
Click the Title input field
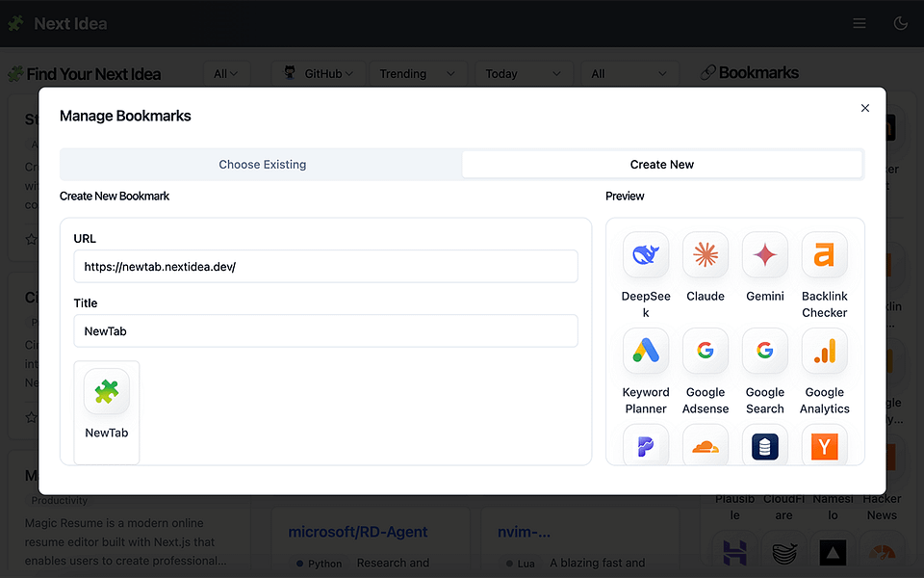pyautogui.click(x=326, y=331)
